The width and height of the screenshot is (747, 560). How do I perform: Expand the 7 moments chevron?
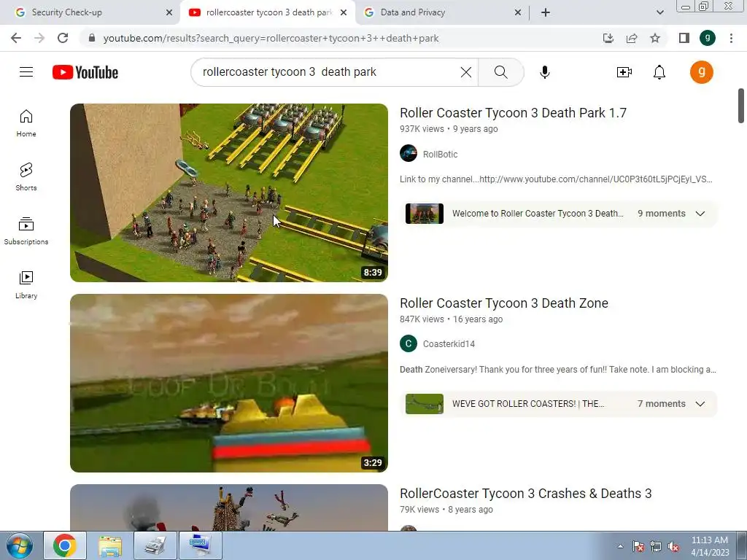tap(700, 404)
